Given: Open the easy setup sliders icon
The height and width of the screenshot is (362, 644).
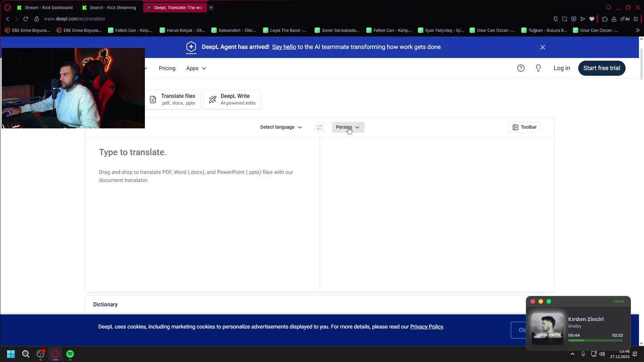Looking at the screenshot, I should coord(636,19).
